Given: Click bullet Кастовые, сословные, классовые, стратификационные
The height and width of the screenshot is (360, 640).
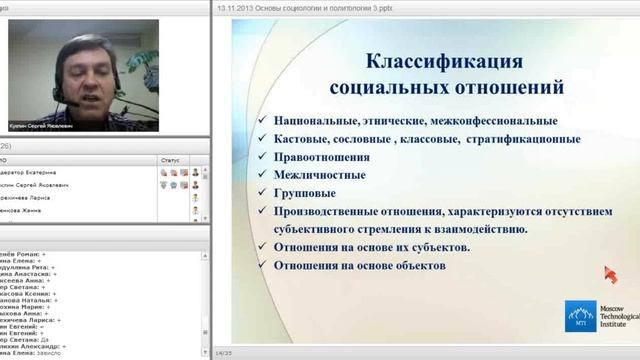Looking at the screenshot, I should [x=427, y=139].
